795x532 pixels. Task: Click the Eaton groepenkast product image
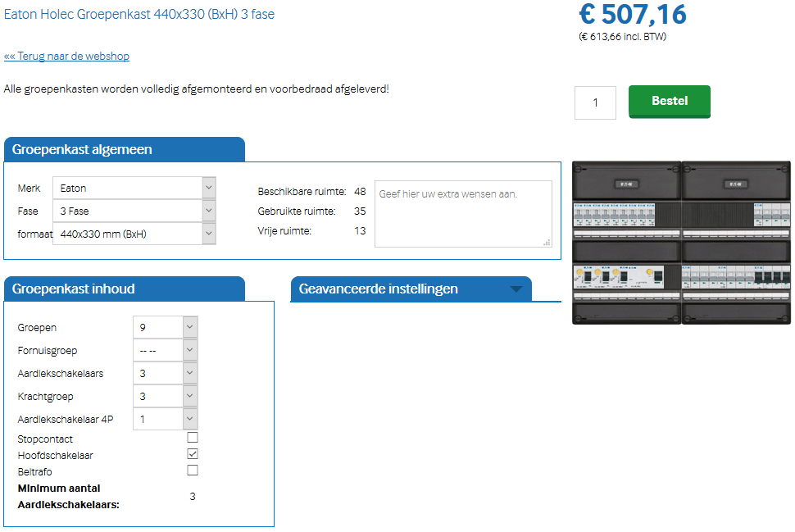(681, 243)
